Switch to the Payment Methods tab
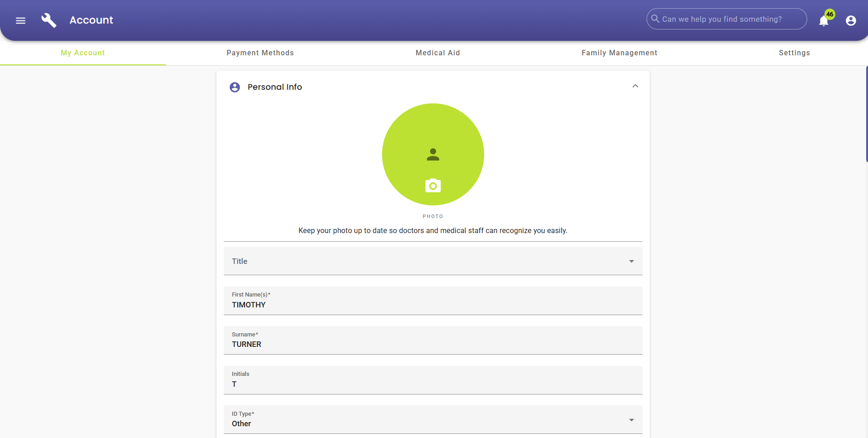 click(260, 53)
